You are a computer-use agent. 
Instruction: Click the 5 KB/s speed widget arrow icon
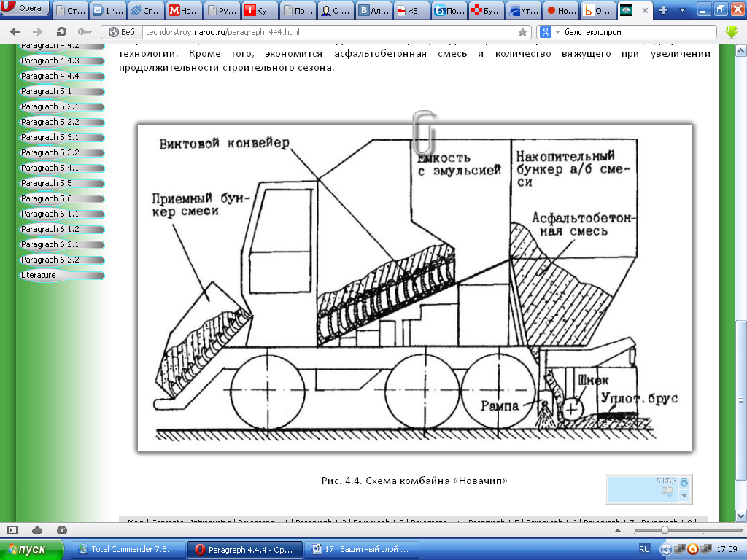point(684,483)
